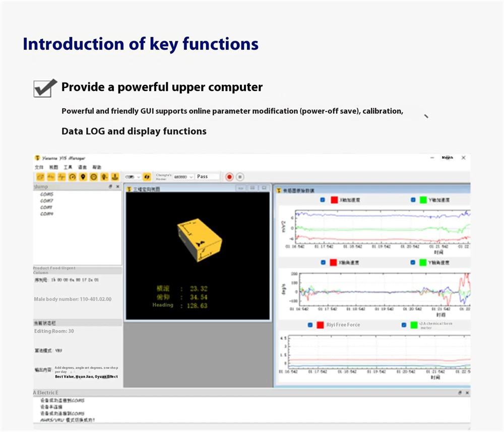Click the lightbulb toolbar icon
Viewport: 504px width, 432px height.
(x=104, y=177)
